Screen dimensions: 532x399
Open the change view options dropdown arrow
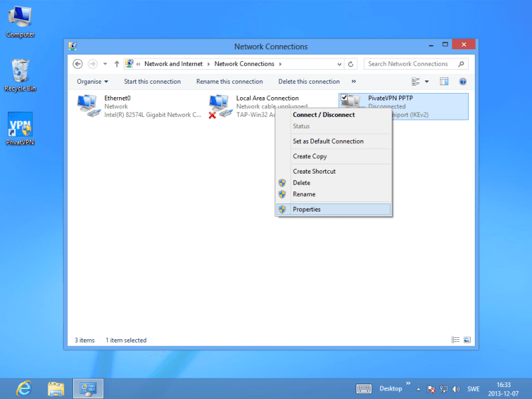pyautogui.click(x=427, y=81)
